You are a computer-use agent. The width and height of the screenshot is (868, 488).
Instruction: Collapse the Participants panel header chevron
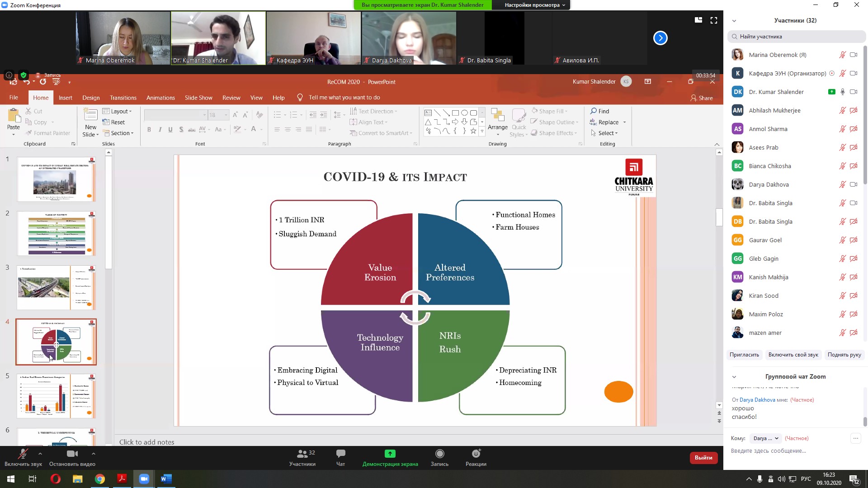tap(734, 21)
